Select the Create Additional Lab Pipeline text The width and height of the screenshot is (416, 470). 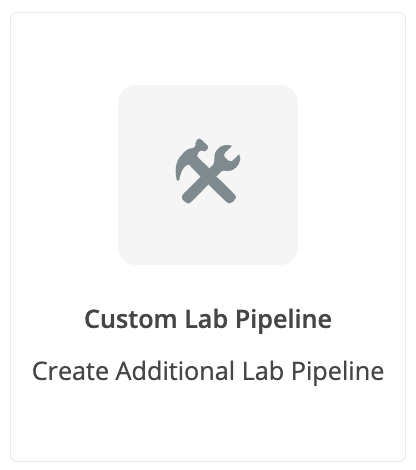(208, 371)
